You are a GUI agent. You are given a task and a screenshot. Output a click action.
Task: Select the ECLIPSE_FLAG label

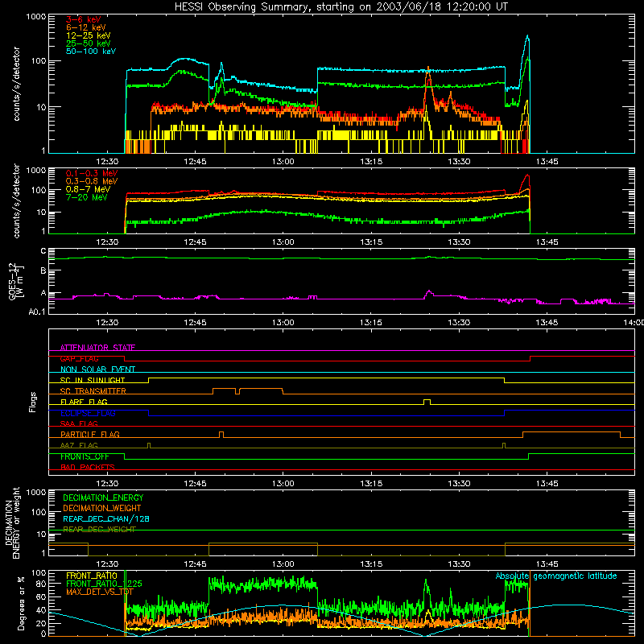tap(88, 413)
